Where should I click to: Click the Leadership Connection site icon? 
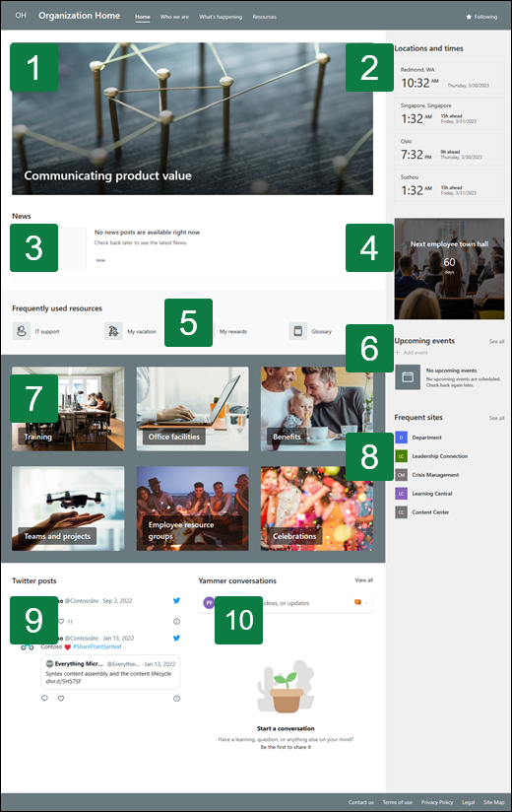(402, 456)
